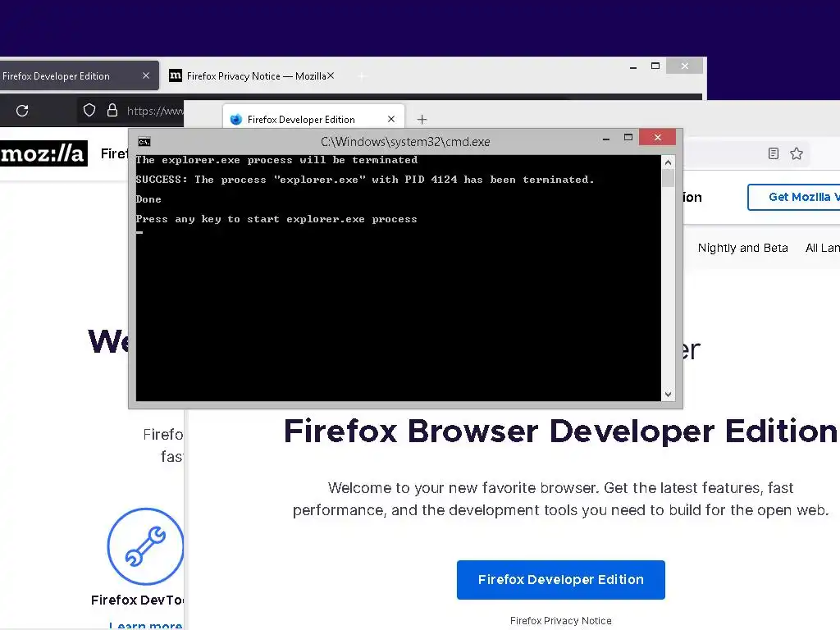Click the Learn more link under DevTools
This screenshot has height=630, width=840.
pos(146,624)
